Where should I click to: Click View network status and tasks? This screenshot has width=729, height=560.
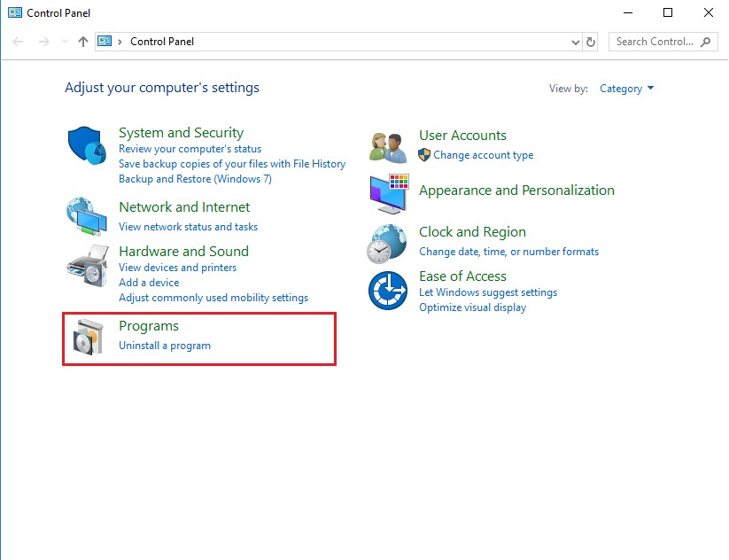(x=188, y=227)
